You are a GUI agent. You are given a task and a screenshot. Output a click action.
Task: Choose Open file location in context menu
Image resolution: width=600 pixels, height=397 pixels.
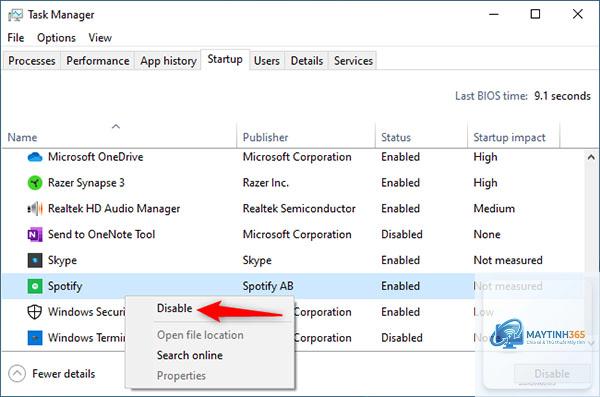coord(200,335)
